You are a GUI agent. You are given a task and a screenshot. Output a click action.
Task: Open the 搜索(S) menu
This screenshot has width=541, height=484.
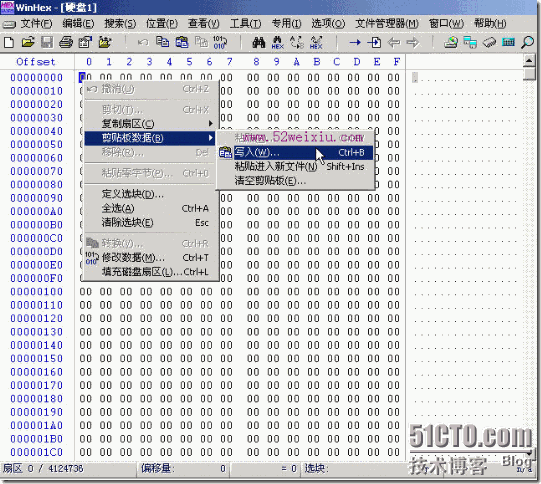(120, 23)
